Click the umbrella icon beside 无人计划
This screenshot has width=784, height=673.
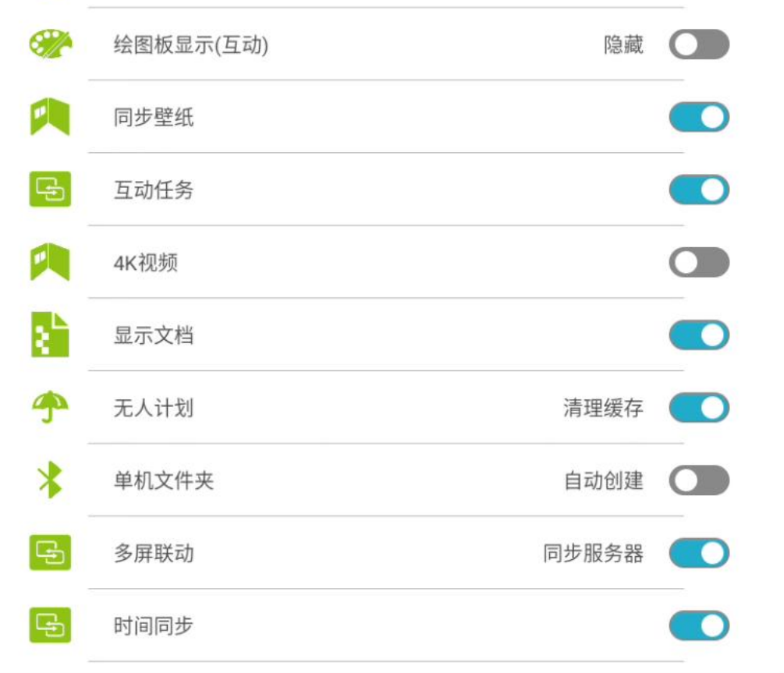pos(50,407)
